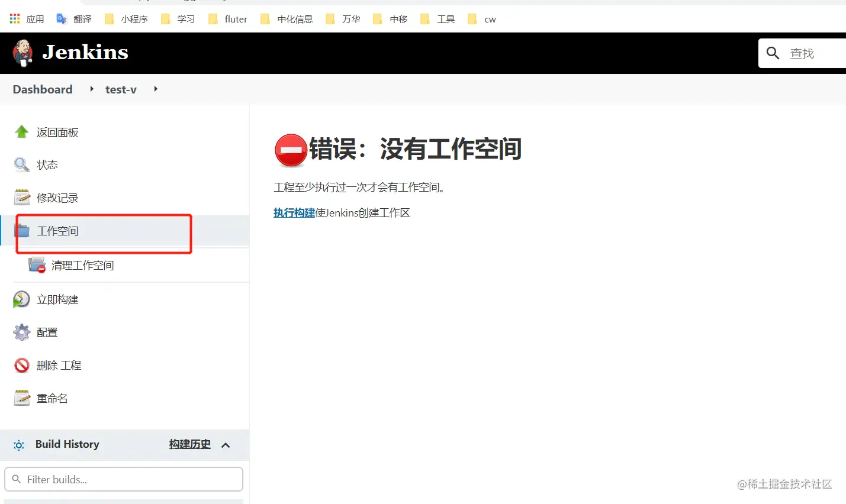Open the 工具 bookmarks folder
This screenshot has width=846, height=504.
(x=438, y=19)
